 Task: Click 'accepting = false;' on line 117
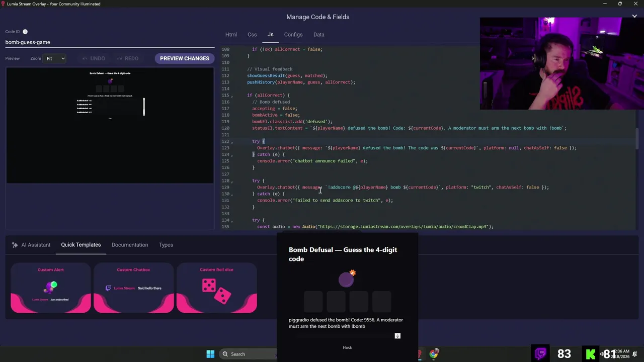[275, 109]
